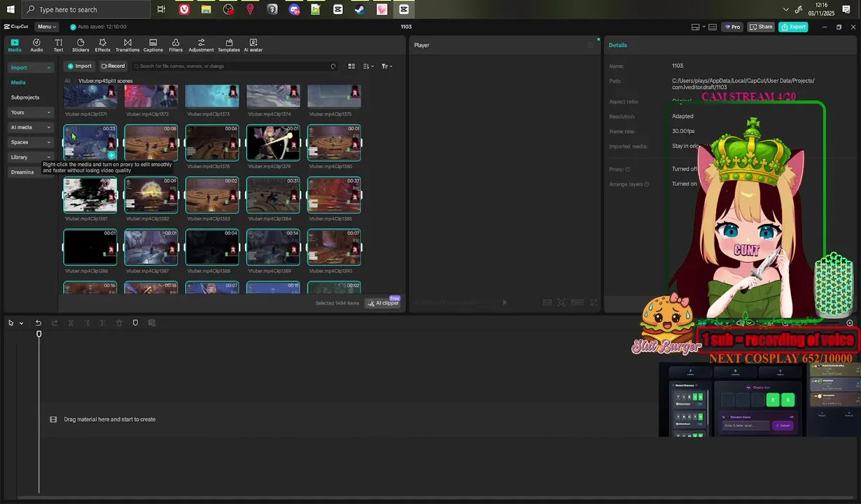
Task: Click the delete-left trim icon in timeline toolbar
Action: coord(87,323)
